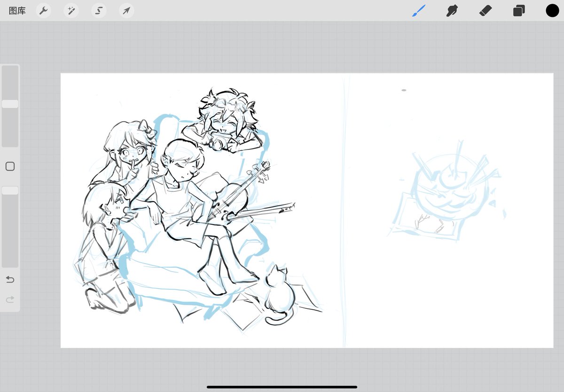Select the Brush paint tool
The image size is (564, 392).
(419, 11)
